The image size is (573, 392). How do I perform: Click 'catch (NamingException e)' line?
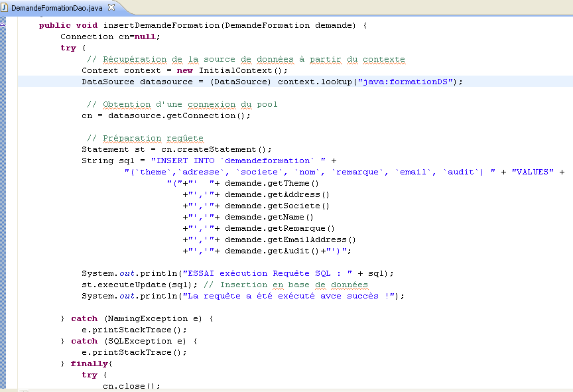tap(137, 318)
